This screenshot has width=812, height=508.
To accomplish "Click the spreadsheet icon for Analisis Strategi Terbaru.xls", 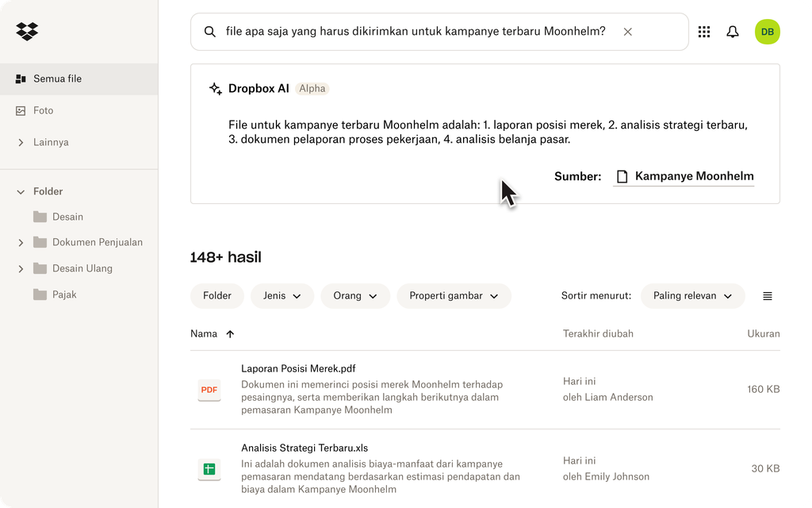I will 209,469.
